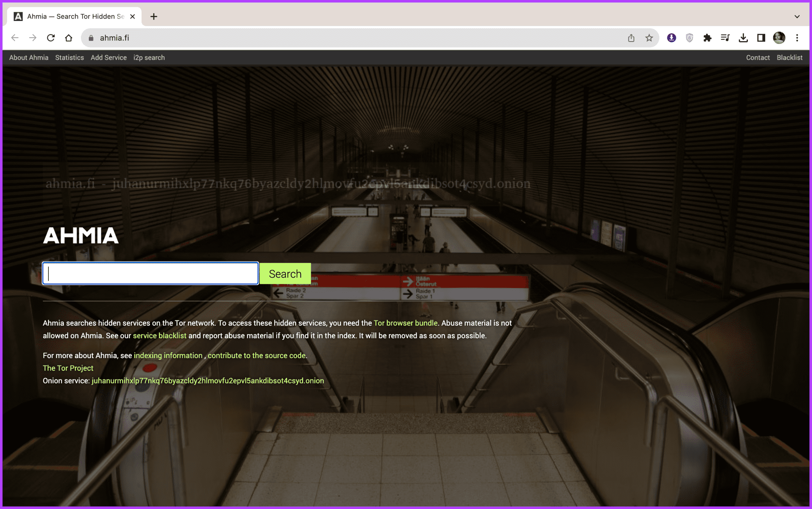Screen dimensions: 812x509
Task: Open a new tab with the plus
Action: click(x=154, y=16)
